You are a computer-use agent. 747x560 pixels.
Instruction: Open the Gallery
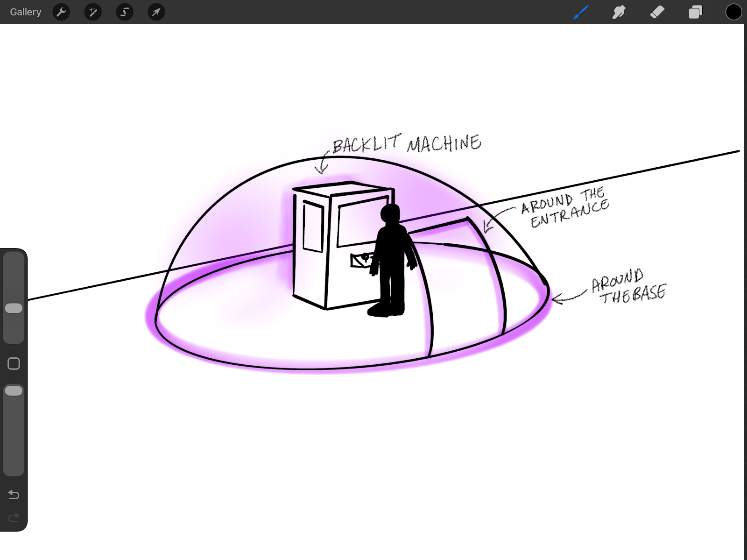coord(26,12)
